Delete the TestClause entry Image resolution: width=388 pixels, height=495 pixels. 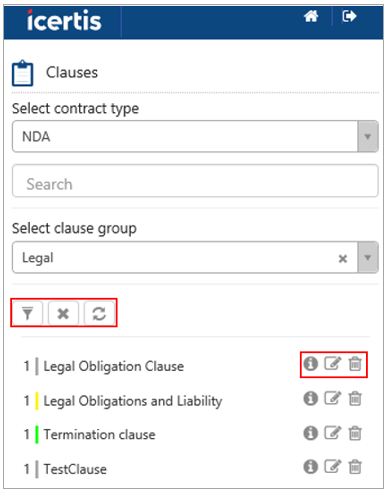355,467
